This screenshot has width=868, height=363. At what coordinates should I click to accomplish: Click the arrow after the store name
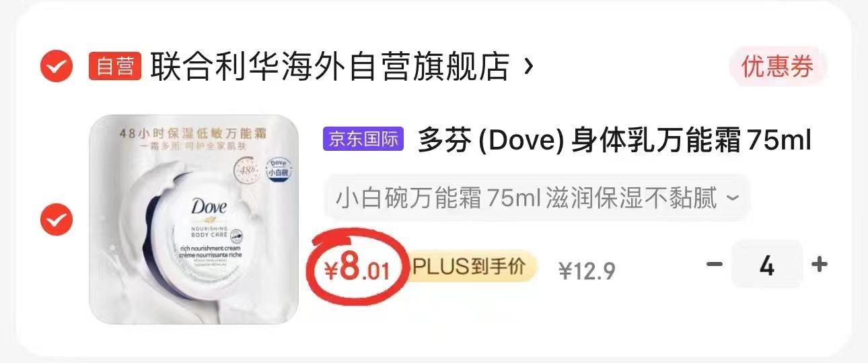[x=528, y=66]
